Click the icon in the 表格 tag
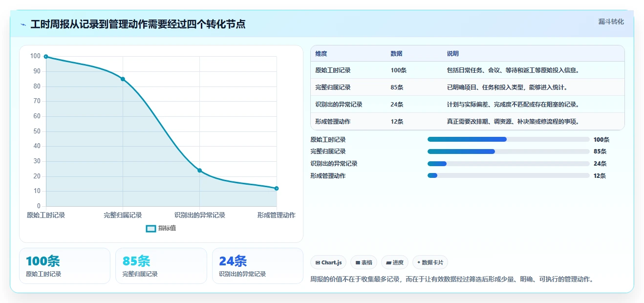This screenshot has height=303, width=644. [358, 263]
